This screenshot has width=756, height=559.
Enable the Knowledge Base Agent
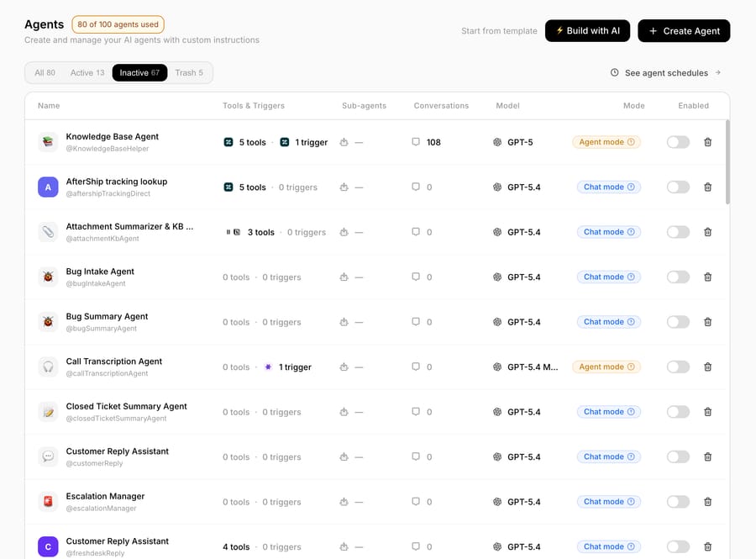click(x=678, y=142)
